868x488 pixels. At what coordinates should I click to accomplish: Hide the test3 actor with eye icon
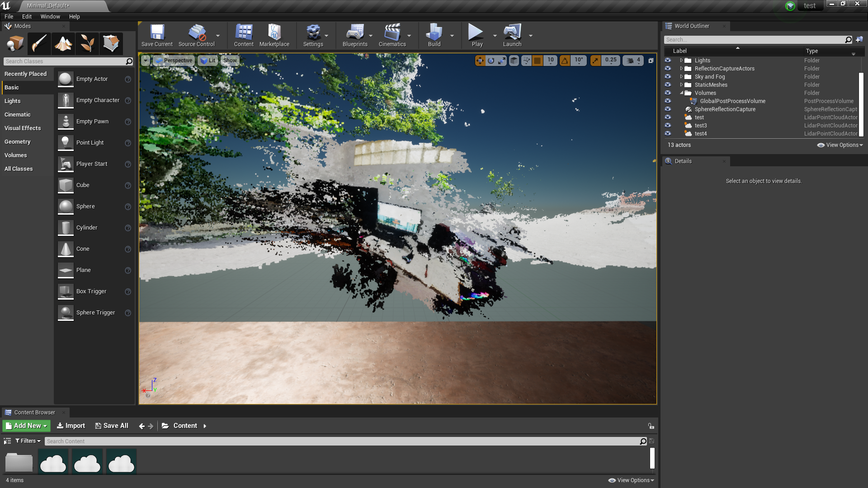click(x=668, y=125)
